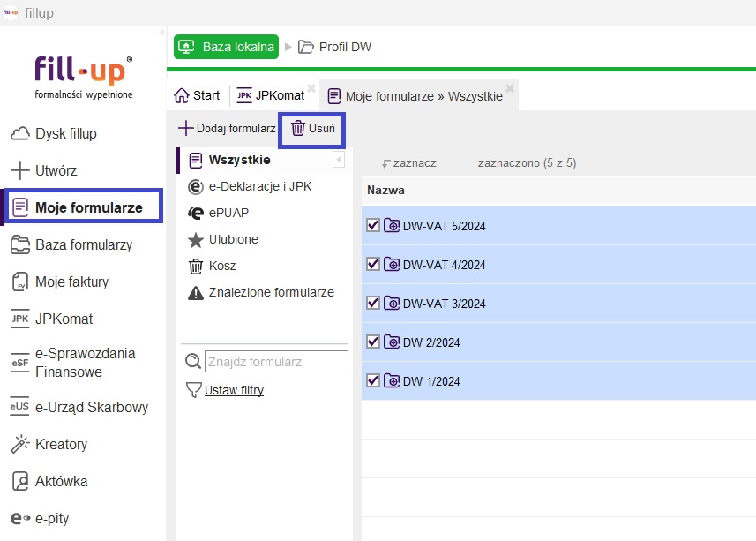
Task: Click the Ulubione star icon
Action: click(x=195, y=240)
